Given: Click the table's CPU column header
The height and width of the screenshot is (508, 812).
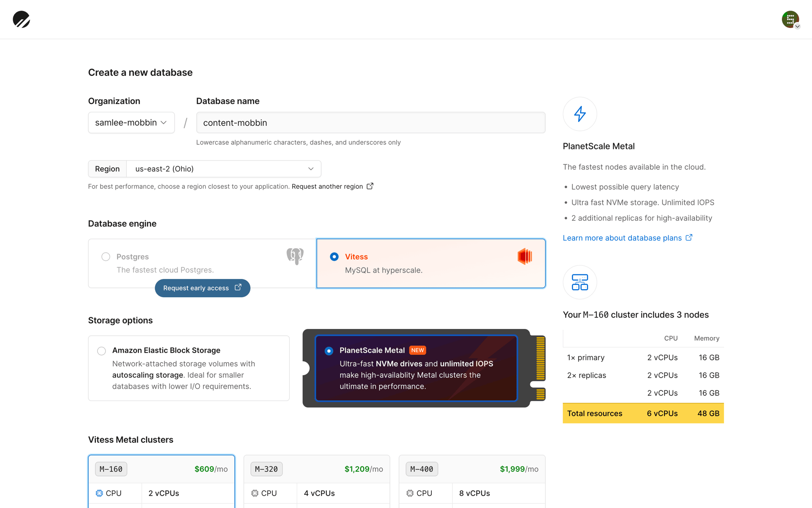Looking at the screenshot, I should tap(671, 338).
